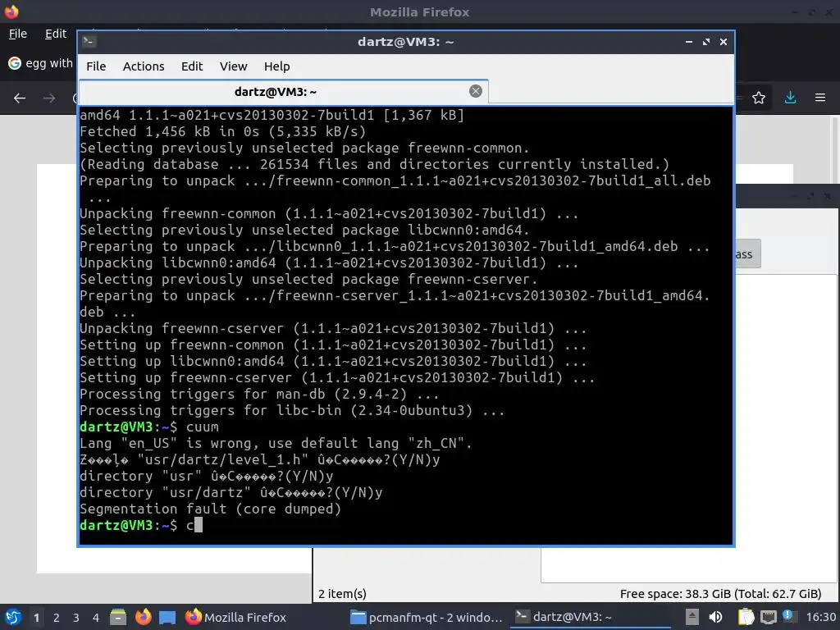The image size is (840, 630).
Task: Select the dartz@VM3: ~ terminal tab
Action: tap(283, 92)
